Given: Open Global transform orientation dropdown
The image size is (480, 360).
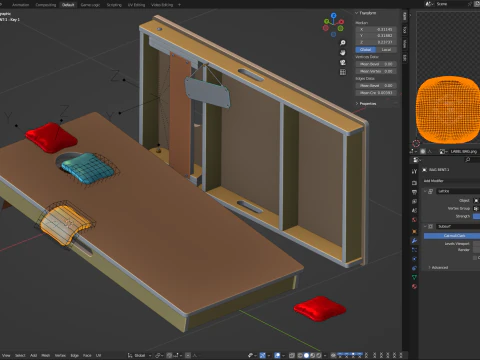Looking at the screenshot, I should coord(140,355).
